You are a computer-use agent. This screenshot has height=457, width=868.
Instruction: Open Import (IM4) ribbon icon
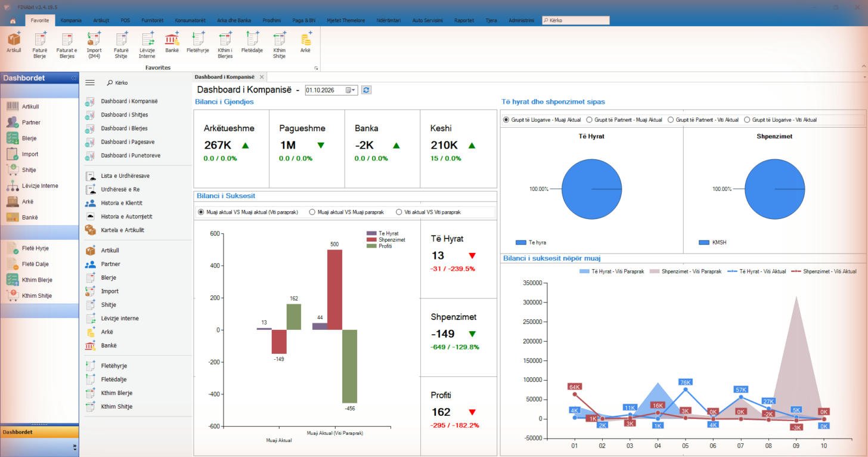[94, 46]
